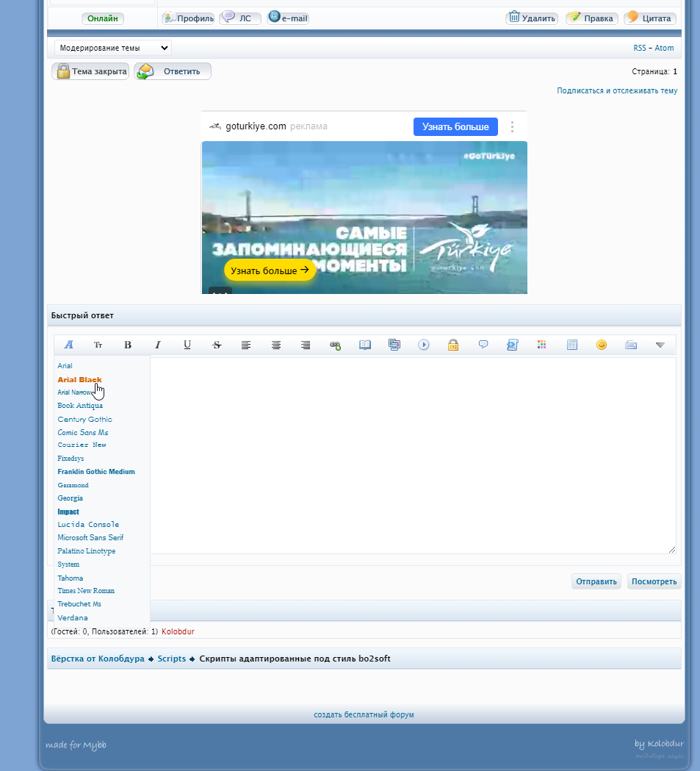Submit reply with Отправить button
The height and width of the screenshot is (771, 700).
[596, 581]
